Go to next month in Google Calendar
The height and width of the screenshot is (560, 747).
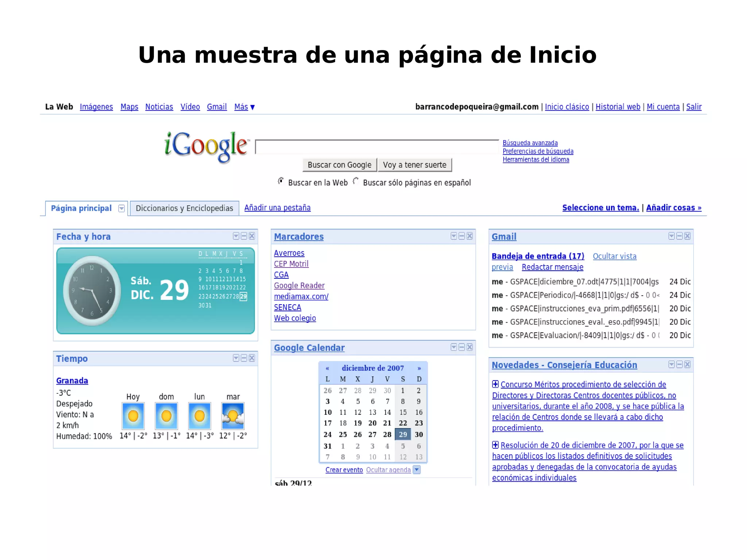(419, 368)
